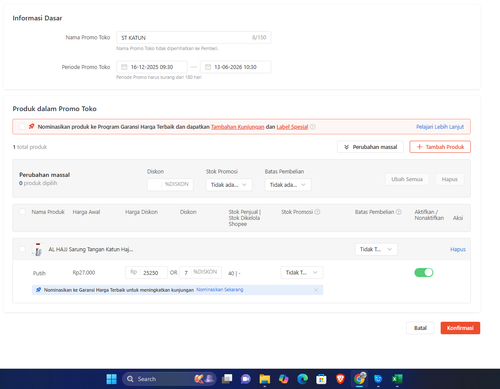Click the taskbar Search box

(169, 379)
